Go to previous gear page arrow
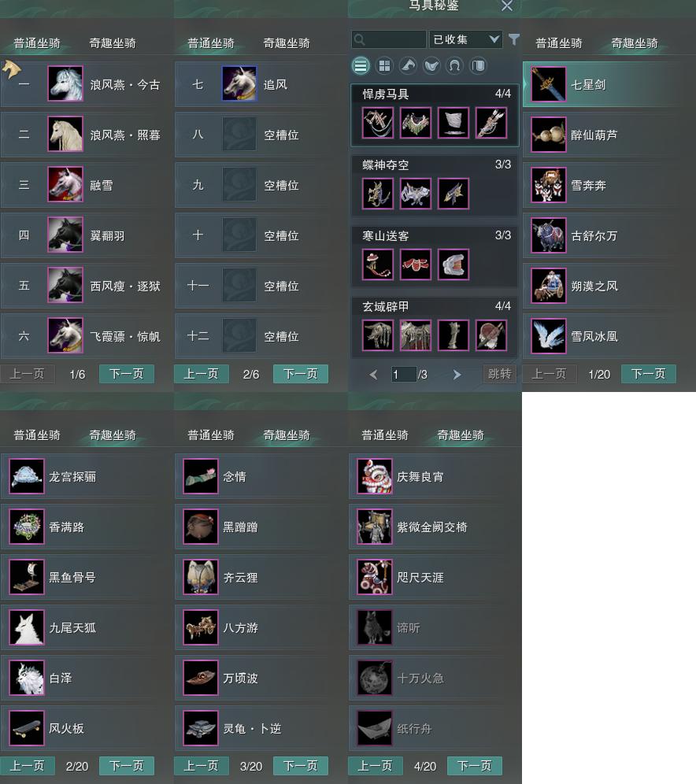 tap(373, 375)
